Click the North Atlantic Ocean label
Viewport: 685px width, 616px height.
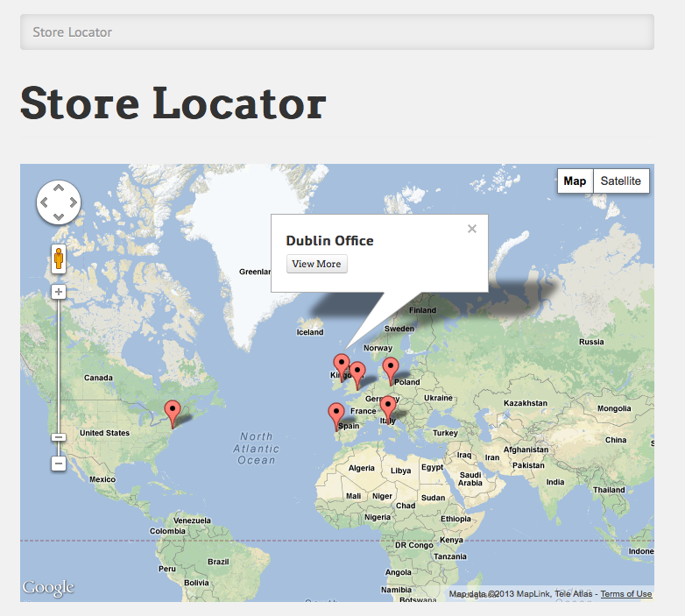[x=257, y=449]
